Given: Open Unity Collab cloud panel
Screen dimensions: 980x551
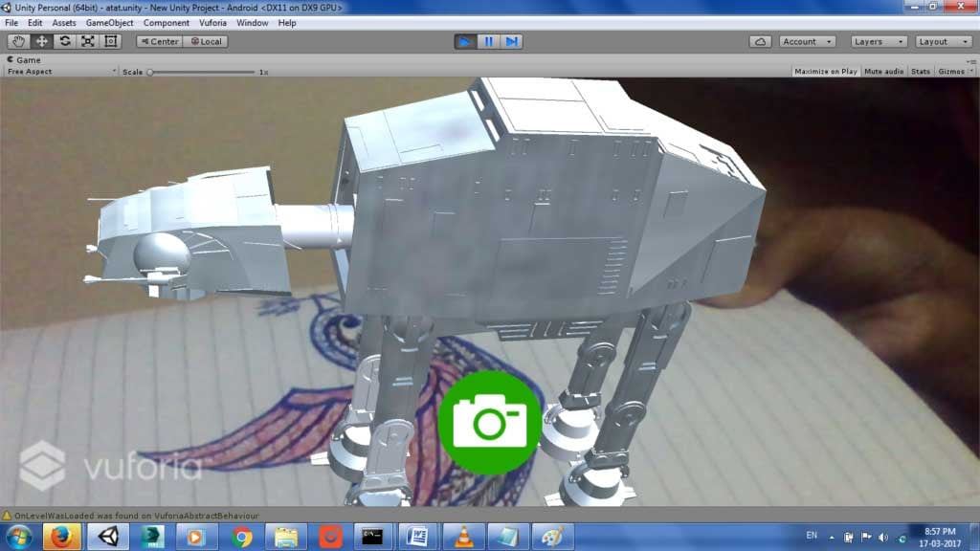Looking at the screenshot, I should point(758,41).
